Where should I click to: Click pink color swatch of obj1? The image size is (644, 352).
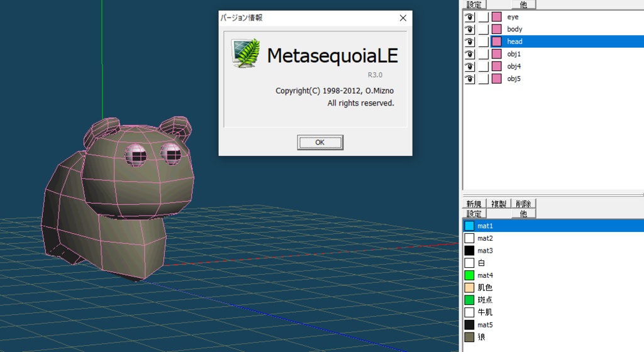coord(497,54)
